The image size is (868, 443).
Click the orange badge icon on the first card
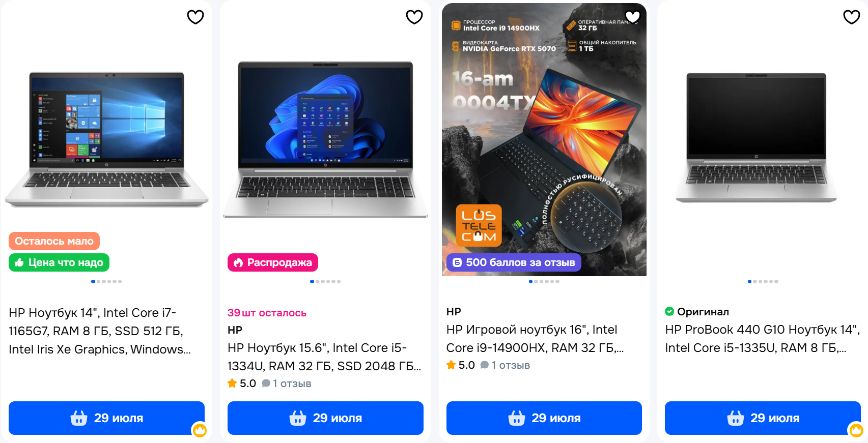coord(199,430)
